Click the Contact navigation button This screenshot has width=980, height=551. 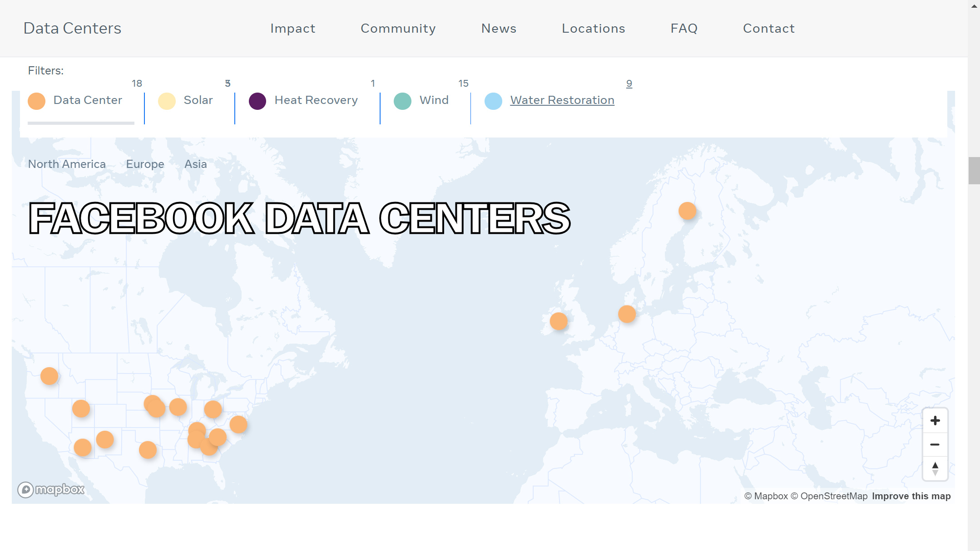coord(769,28)
